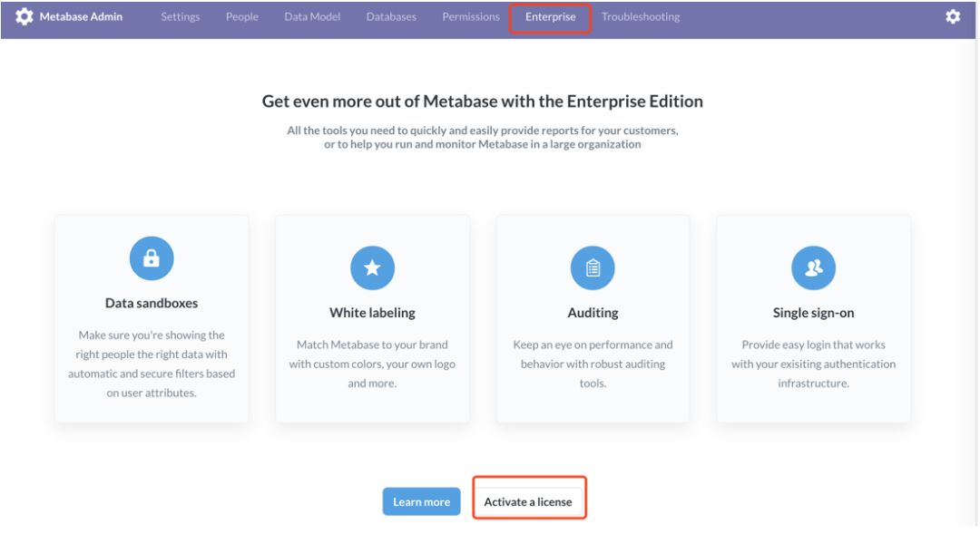Image resolution: width=980 pixels, height=544 pixels.
Task: Click the Metabase Admin title text
Action: point(81,17)
